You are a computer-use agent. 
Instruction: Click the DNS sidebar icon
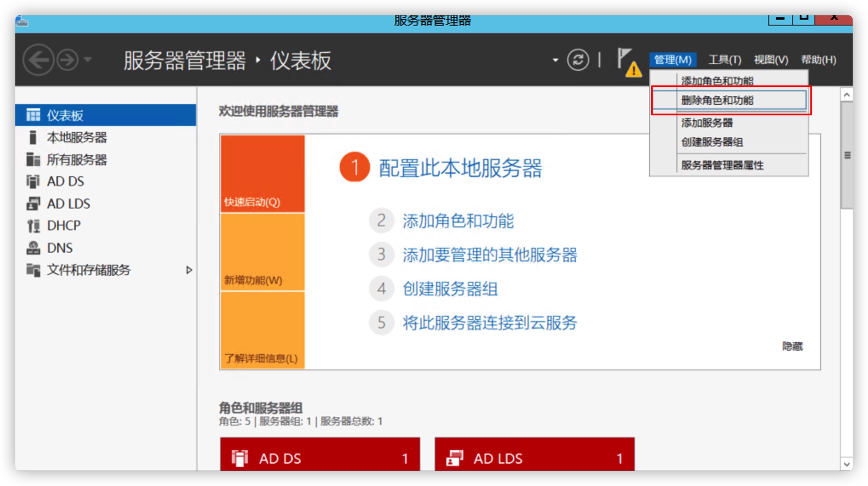pos(33,248)
